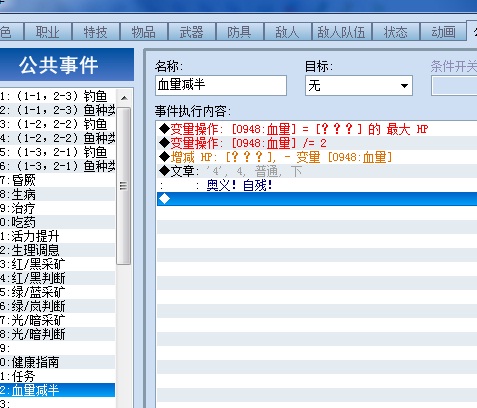Select event (1-3, 2-1) 鱼种类
This screenshot has height=408, width=477.
click(57, 166)
